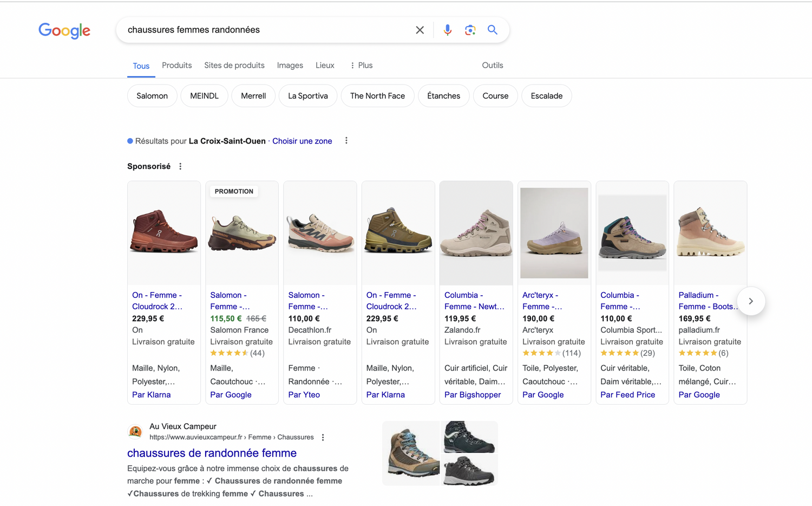Open the Columbia Sportswear boot image

tap(632, 233)
